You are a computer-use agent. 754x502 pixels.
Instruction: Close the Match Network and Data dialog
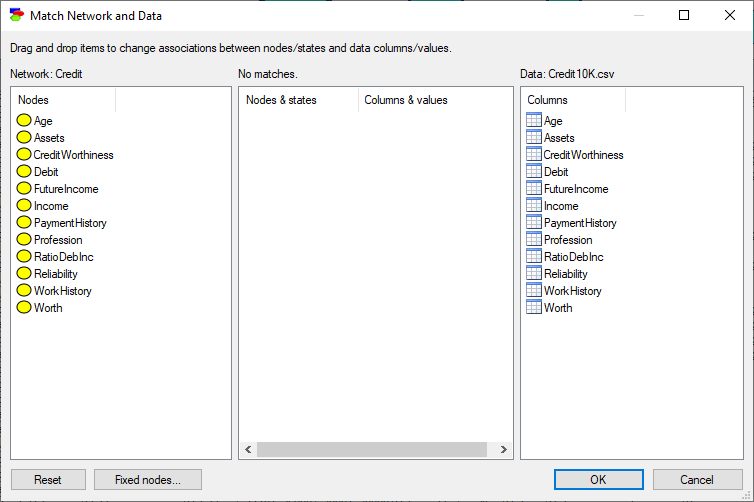tap(729, 15)
